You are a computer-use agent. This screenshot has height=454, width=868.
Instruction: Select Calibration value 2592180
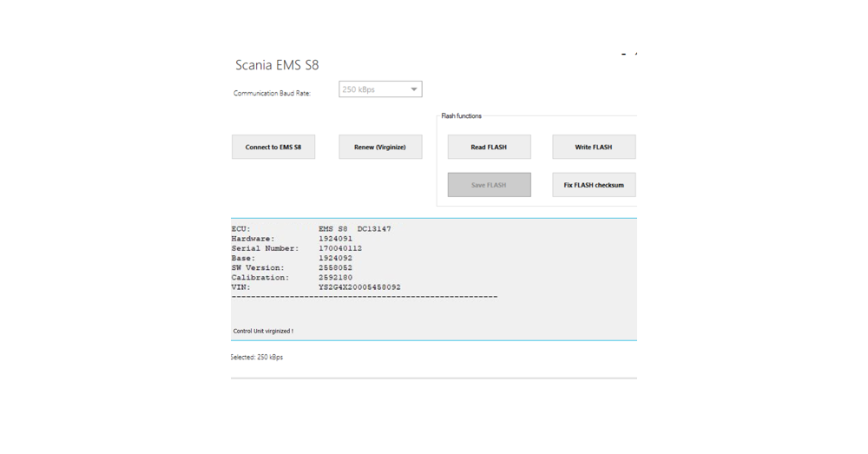[335, 278]
